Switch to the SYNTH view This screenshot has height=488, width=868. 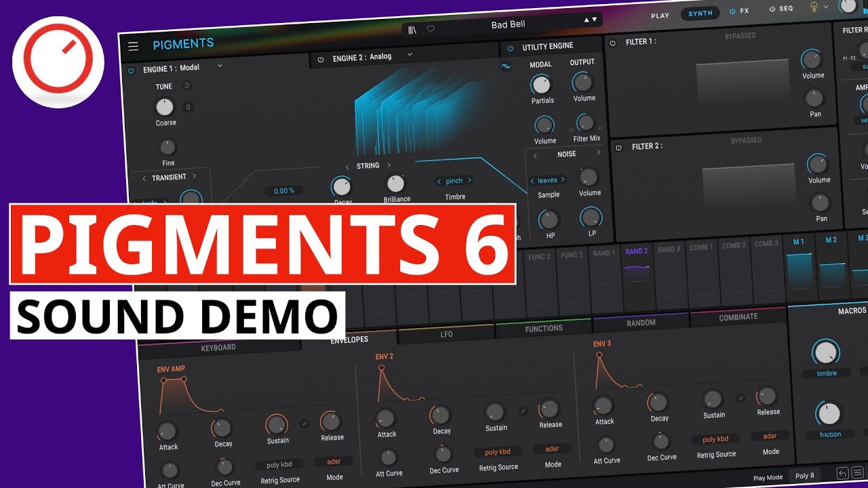pos(701,14)
